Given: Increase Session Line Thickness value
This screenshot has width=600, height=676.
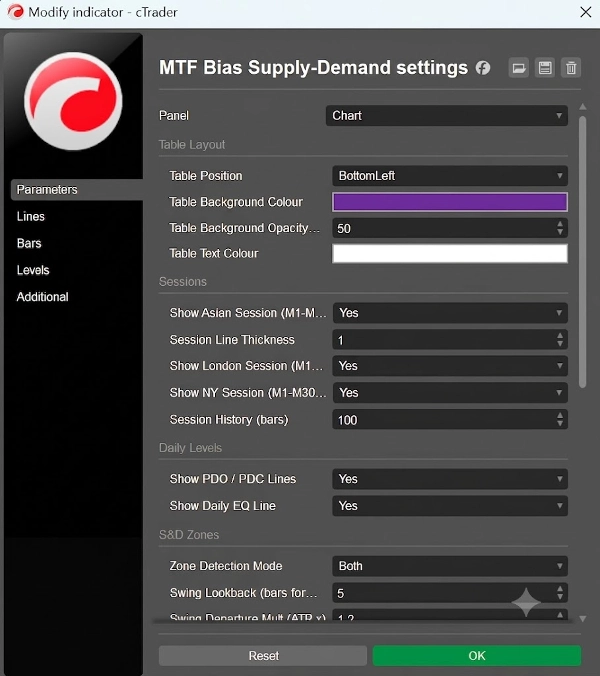Looking at the screenshot, I should 560,335.
